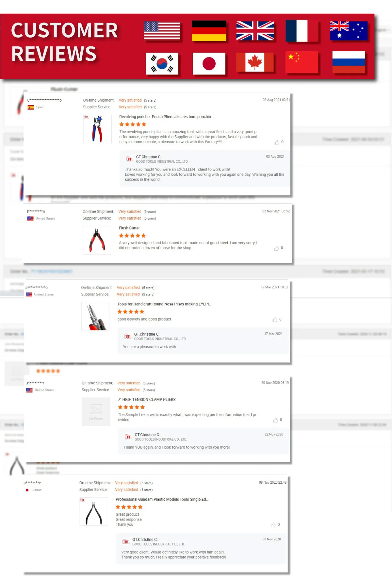Open the Flush Cutter product image
The height and width of the screenshot is (584, 392).
[97, 240]
